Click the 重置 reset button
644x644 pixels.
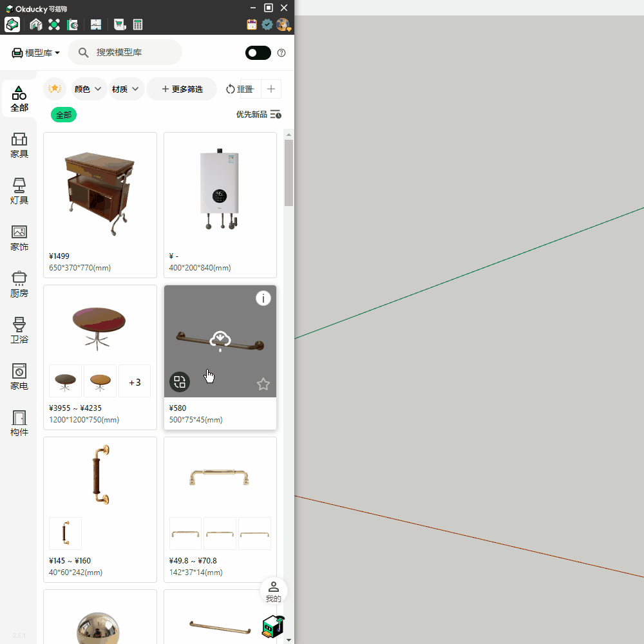pos(239,89)
